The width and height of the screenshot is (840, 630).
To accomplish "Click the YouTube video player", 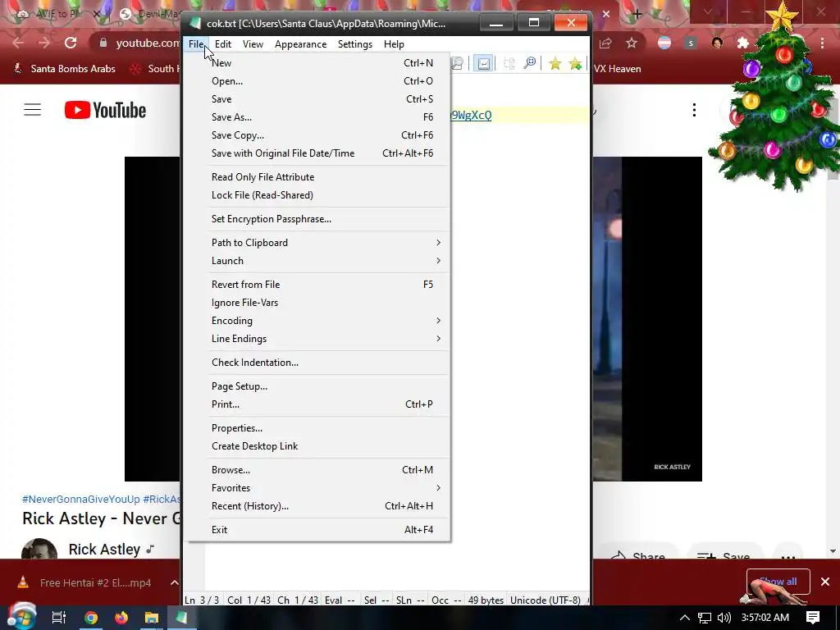I will 413,319.
